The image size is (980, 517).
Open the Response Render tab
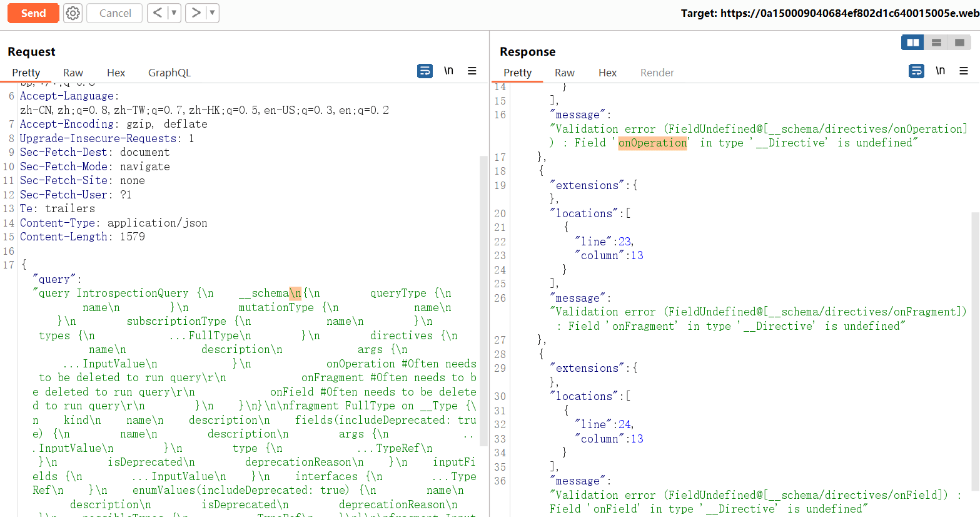(657, 73)
